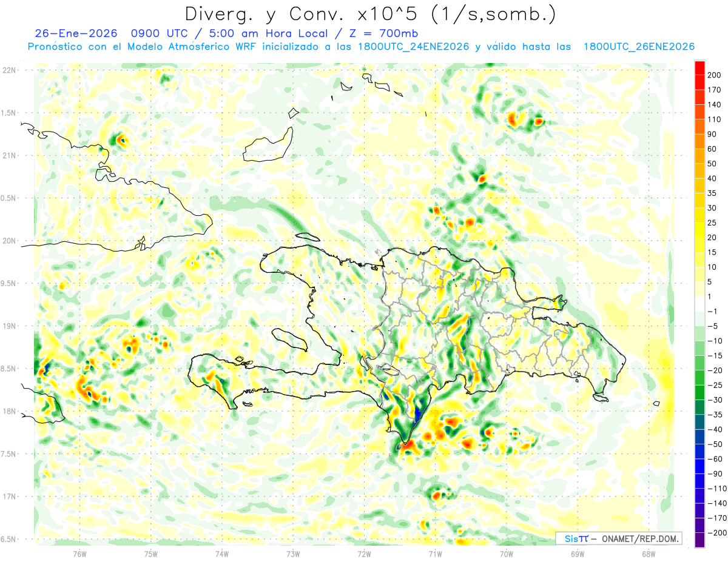Click the "110" value on the color scale
The height and width of the screenshot is (562, 728).
(x=714, y=119)
